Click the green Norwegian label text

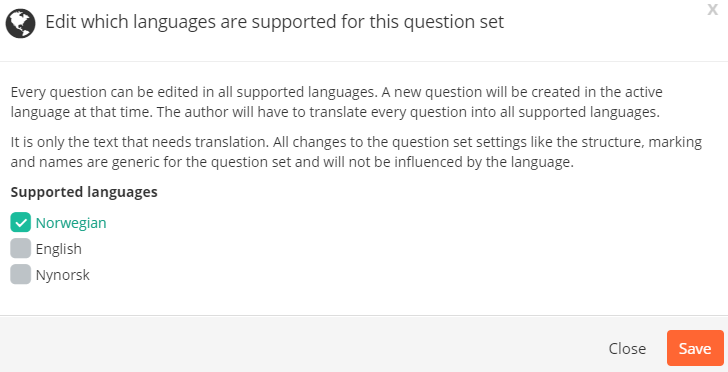click(71, 223)
